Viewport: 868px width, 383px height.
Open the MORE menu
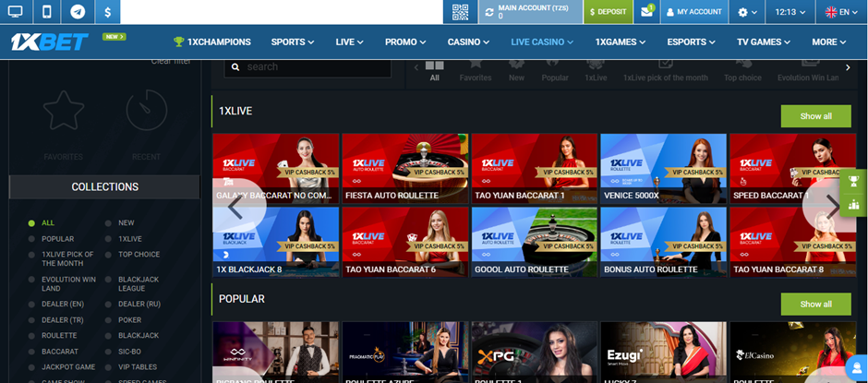pos(828,42)
